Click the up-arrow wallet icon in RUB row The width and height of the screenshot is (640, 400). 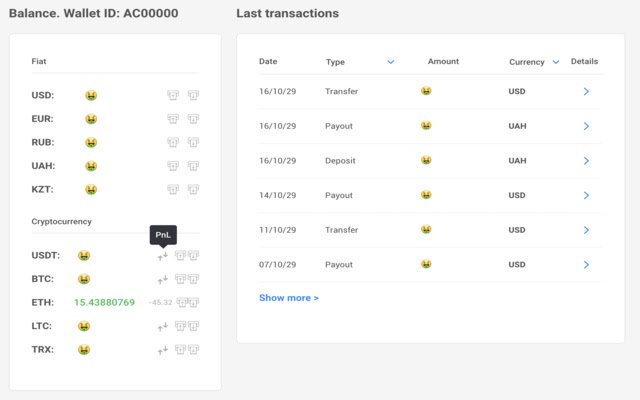tap(173, 142)
